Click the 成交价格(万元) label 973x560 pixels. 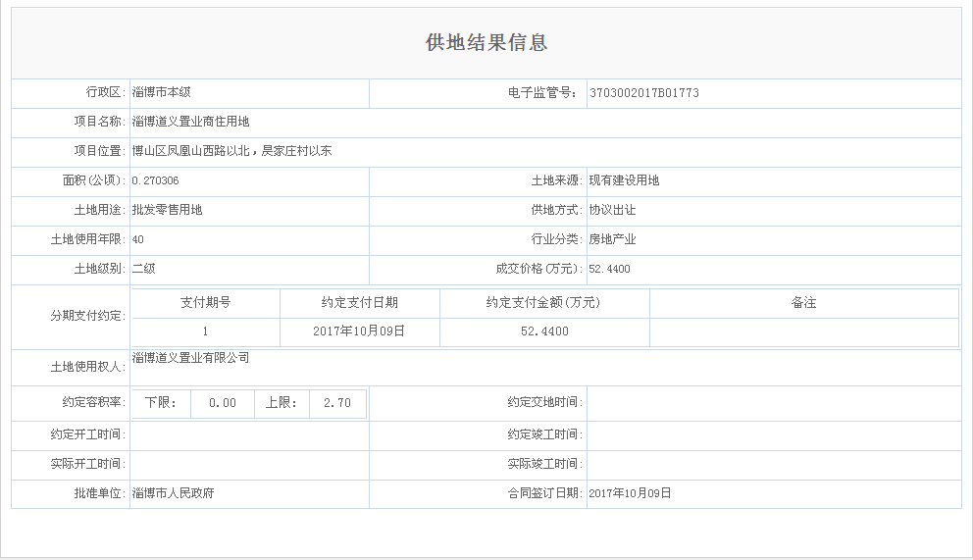point(539,269)
